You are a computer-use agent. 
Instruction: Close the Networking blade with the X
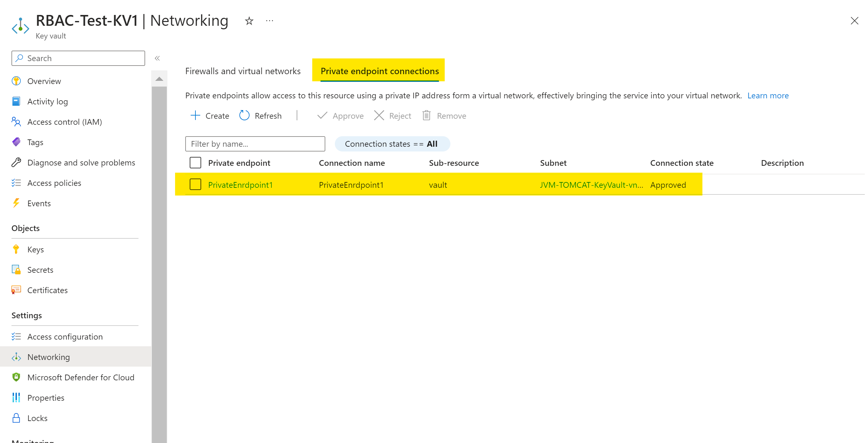tap(854, 21)
